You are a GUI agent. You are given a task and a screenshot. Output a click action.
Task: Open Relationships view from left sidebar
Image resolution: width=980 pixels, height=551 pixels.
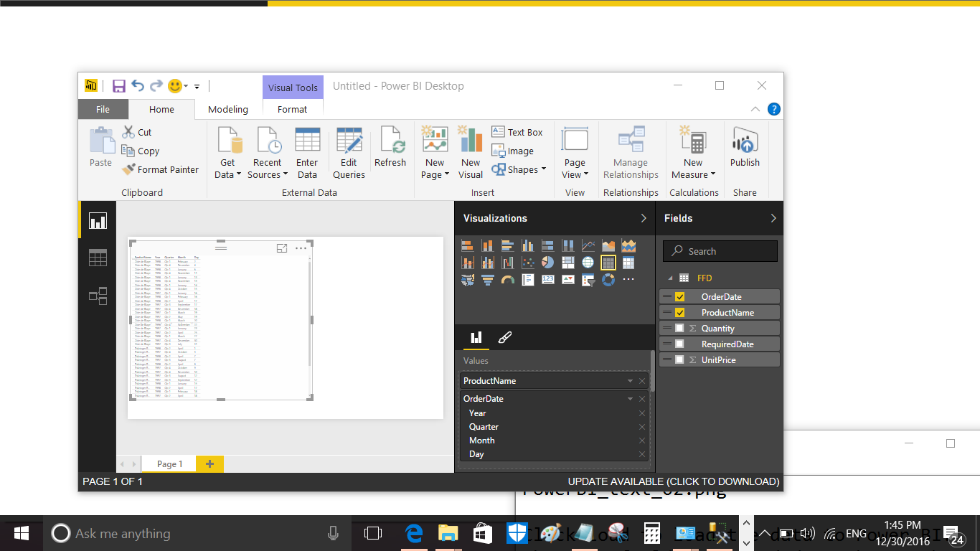coord(97,296)
